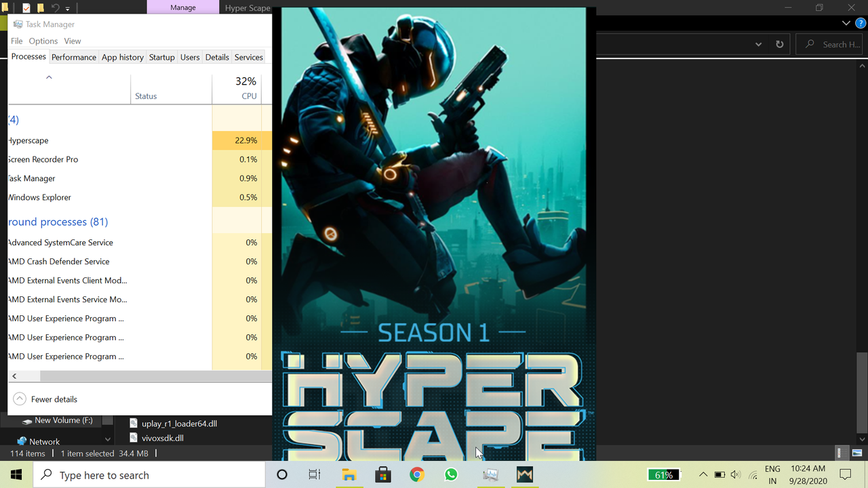Image resolution: width=868 pixels, height=488 pixels.
Task: Select the AMD Crash Defender Service process
Action: point(140,261)
